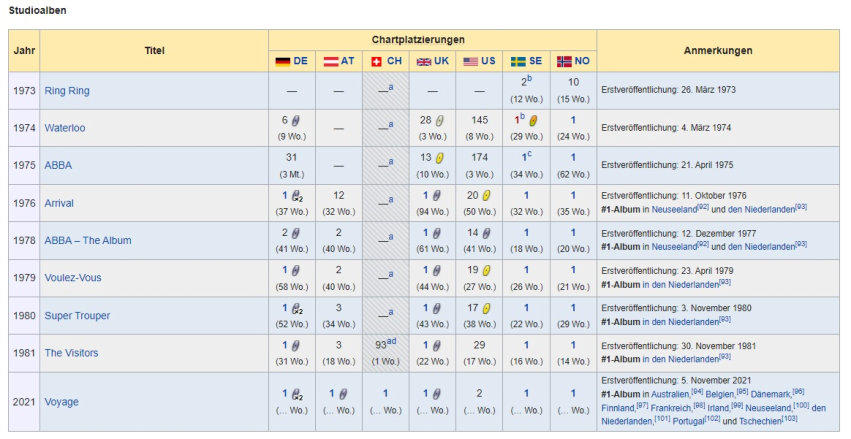Click the CH country code link
The height and width of the screenshot is (439, 851).
point(395,61)
